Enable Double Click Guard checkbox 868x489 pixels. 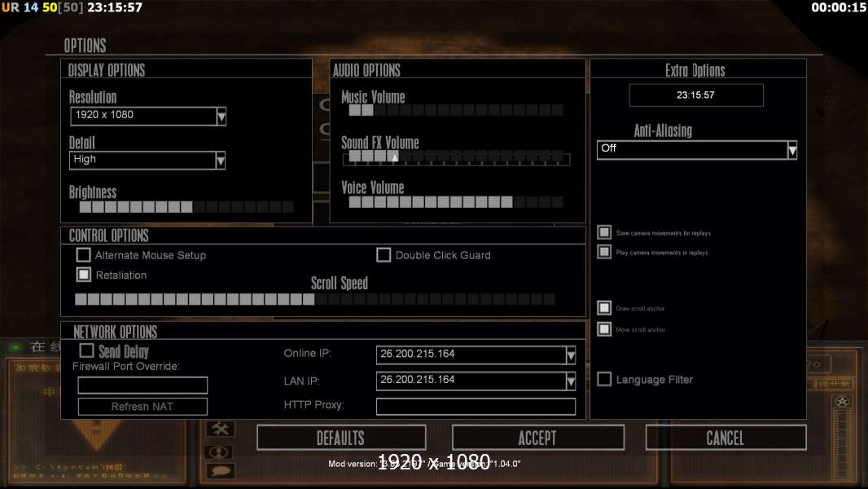[x=384, y=255]
